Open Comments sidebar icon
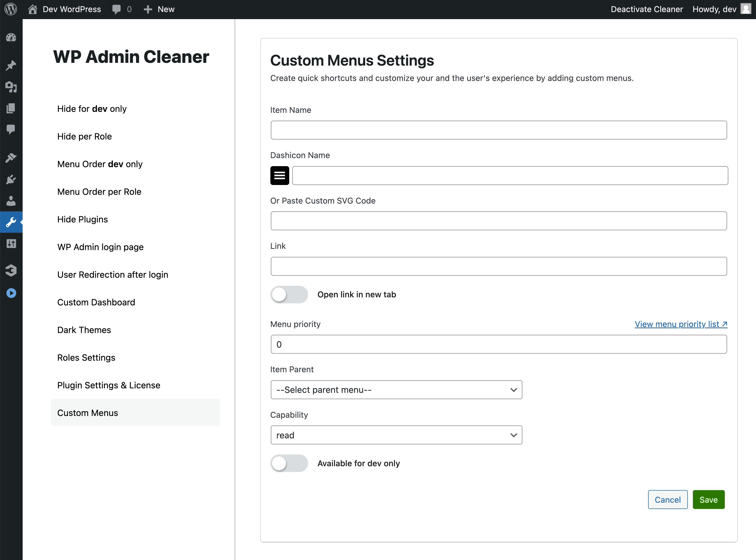The width and height of the screenshot is (756, 560). (11, 129)
